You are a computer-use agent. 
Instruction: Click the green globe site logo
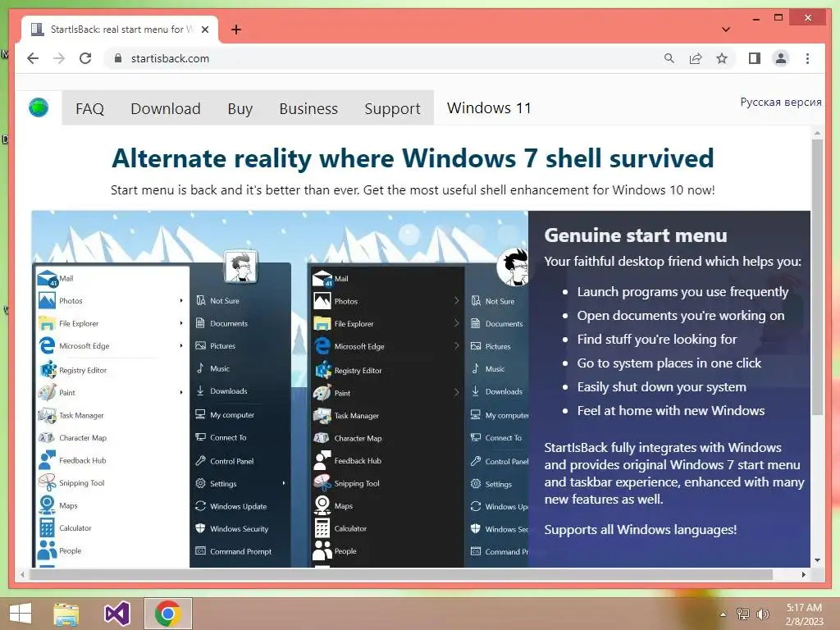[x=39, y=107]
